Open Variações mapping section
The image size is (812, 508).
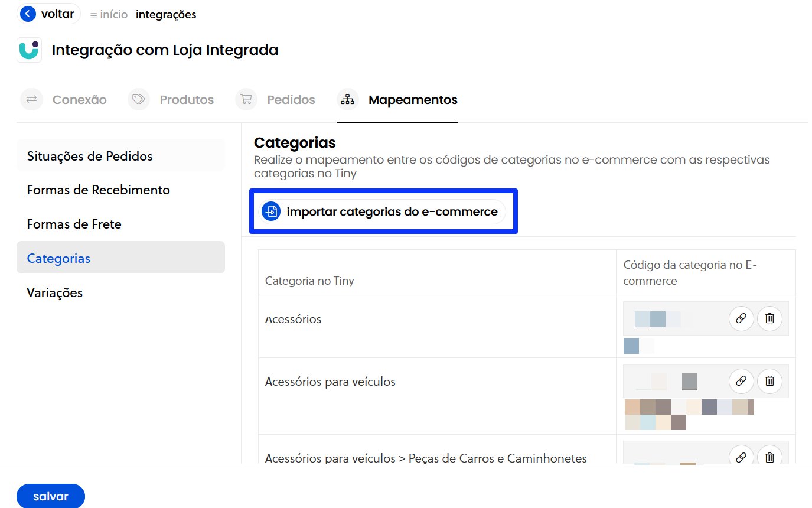pyautogui.click(x=120, y=292)
